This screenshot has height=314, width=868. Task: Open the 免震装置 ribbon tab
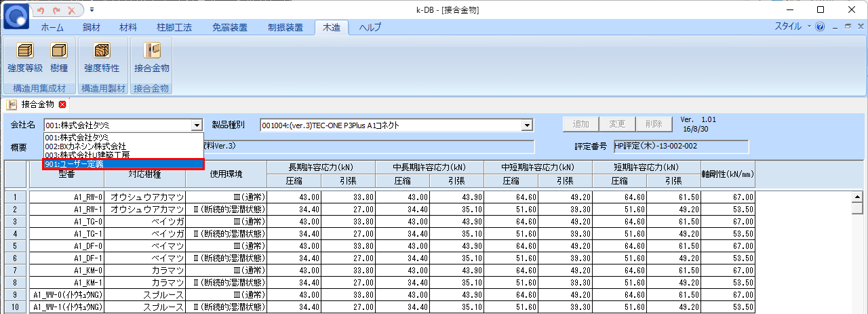click(x=231, y=28)
